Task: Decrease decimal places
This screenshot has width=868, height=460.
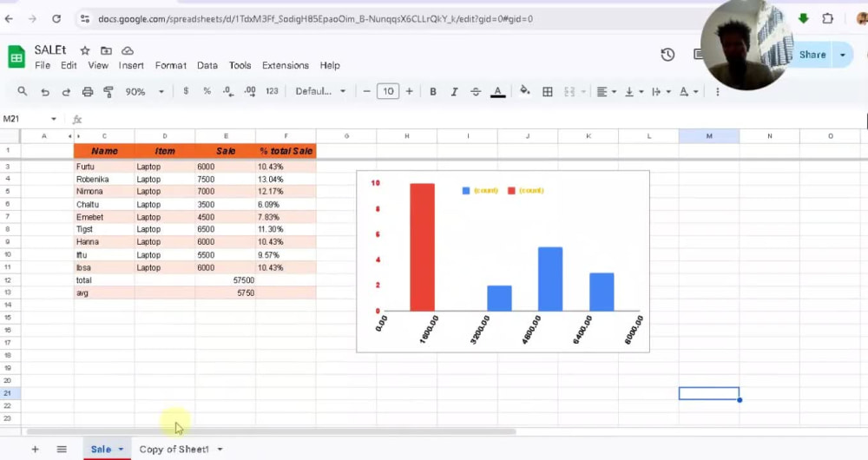Action: coord(228,91)
